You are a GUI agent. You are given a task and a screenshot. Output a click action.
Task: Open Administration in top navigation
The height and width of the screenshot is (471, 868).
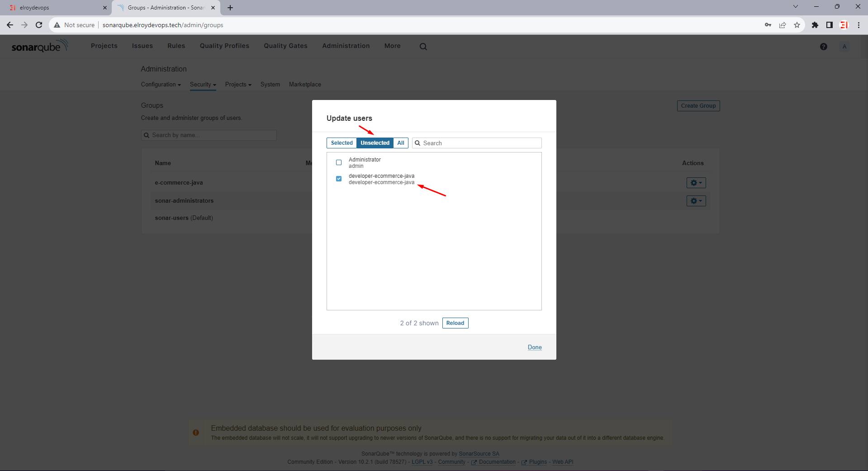tap(346, 46)
